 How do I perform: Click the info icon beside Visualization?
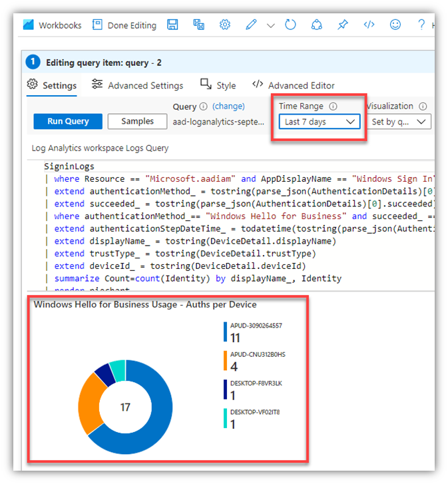[423, 107]
